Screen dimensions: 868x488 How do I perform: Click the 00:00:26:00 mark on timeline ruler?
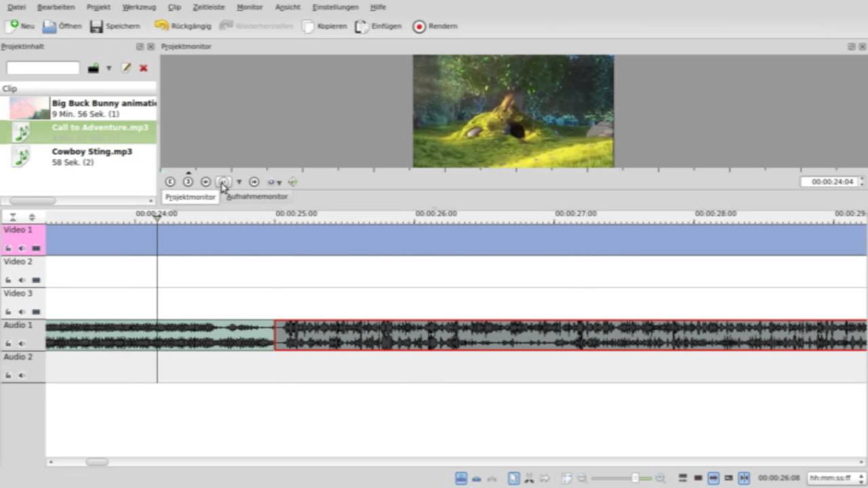click(x=435, y=213)
